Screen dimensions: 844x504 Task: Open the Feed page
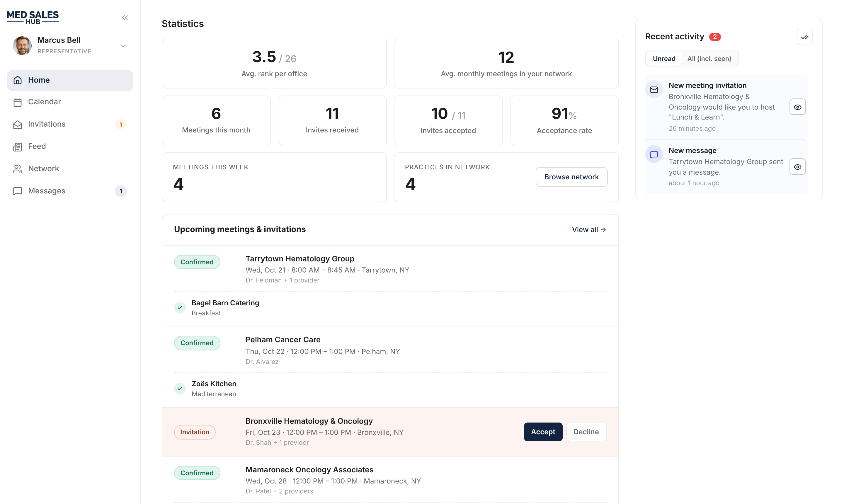pyautogui.click(x=70, y=147)
